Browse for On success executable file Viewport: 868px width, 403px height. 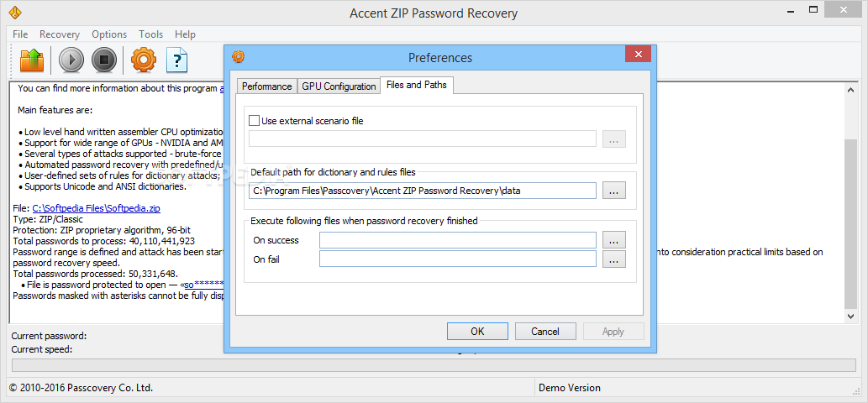click(614, 240)
